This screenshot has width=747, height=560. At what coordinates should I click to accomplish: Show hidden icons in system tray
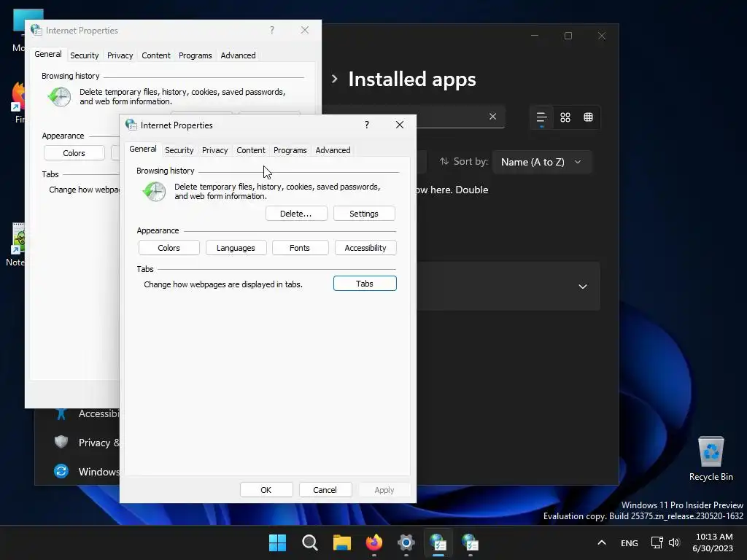[x=602, y=542]
